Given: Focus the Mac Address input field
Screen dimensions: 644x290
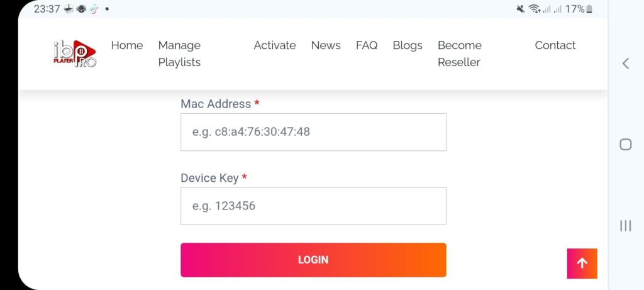Looking at the screenshot, I should coord(313,132).
